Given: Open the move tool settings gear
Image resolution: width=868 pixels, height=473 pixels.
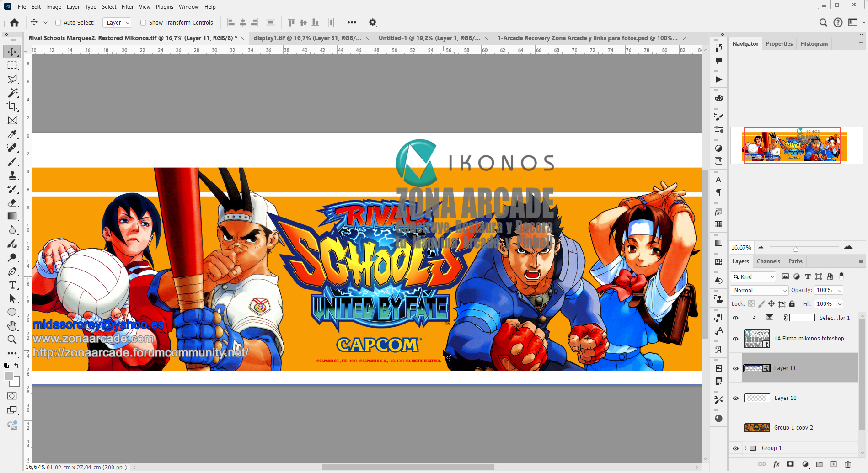Looking at the screenshot, I should point(373,22).
